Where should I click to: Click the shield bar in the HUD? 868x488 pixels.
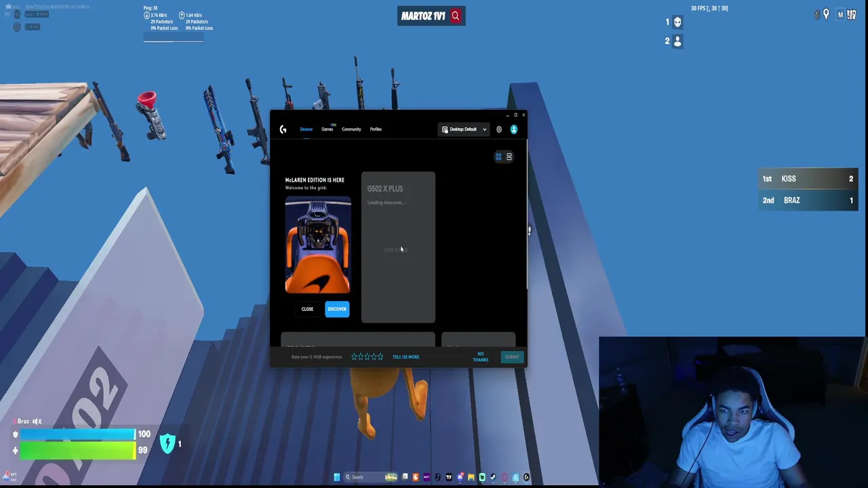(77, 434)
